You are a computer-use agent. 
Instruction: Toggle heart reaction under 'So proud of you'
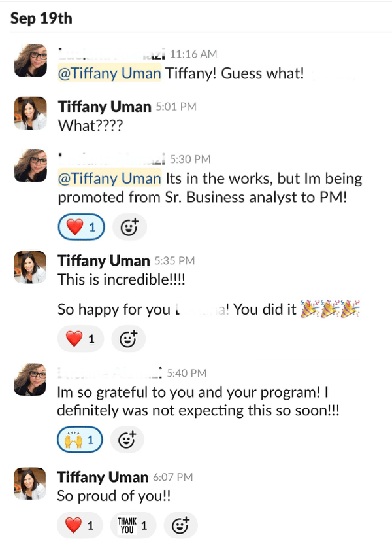[x=80, y=525]
